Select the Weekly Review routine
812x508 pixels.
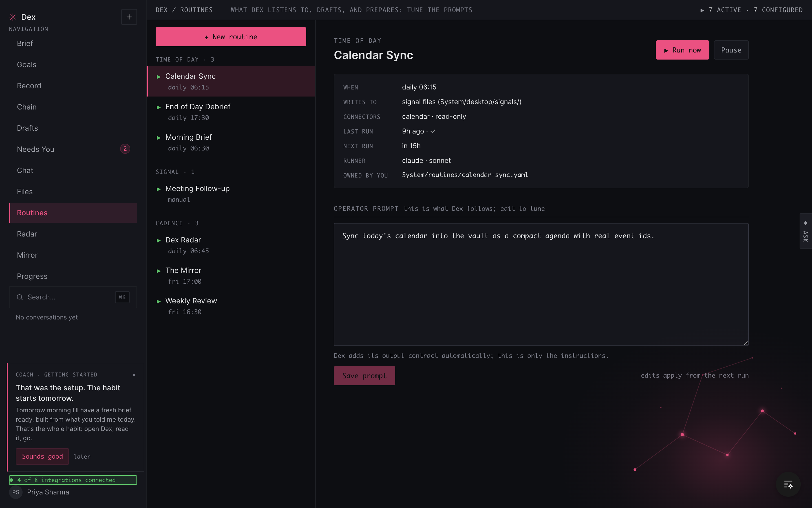coord(231,306)
